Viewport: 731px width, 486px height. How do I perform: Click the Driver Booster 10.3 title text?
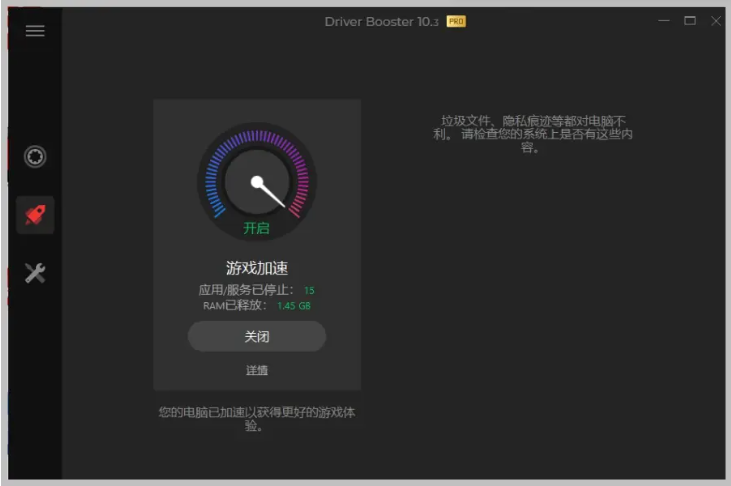point(381,22)
